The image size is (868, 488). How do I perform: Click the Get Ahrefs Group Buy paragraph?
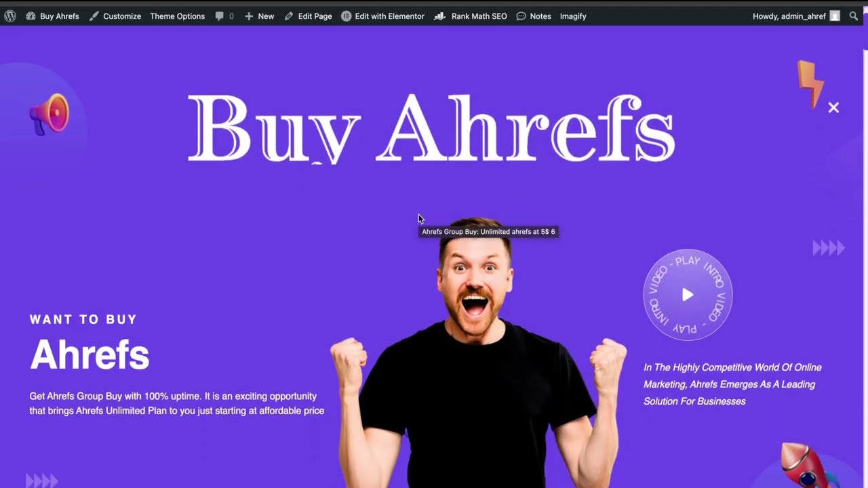pyautogui.click(x=177, y=403)
